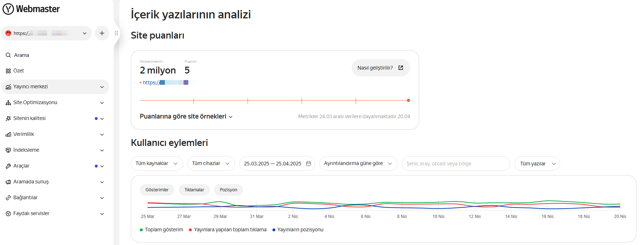The height and width of the screenshot is (245, 644).
Task: Open the Tüm kaynaklar dropdown
Action: pyautogui.click(x=157, y=164)
